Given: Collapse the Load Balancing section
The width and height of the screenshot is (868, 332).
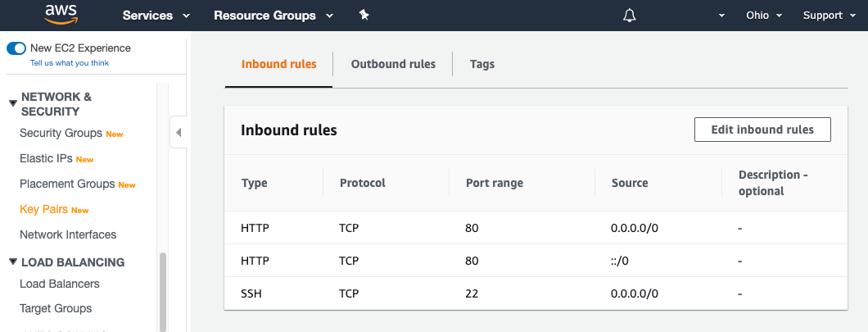Looking at the screenshot, I should [13, 262].
